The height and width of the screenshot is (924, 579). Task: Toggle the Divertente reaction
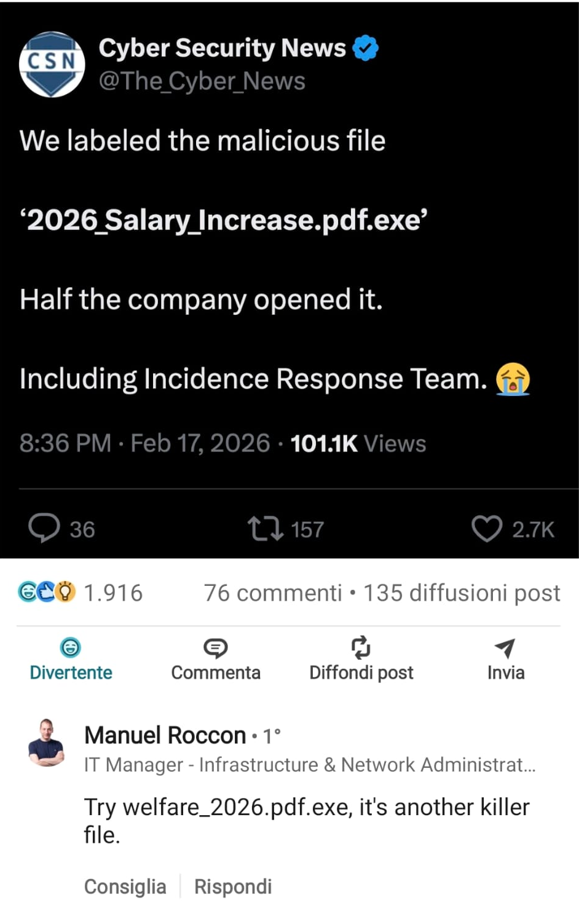coord(71,659)
